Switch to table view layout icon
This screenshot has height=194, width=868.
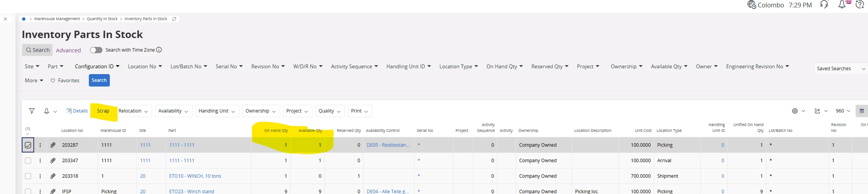tap(861, 111)
